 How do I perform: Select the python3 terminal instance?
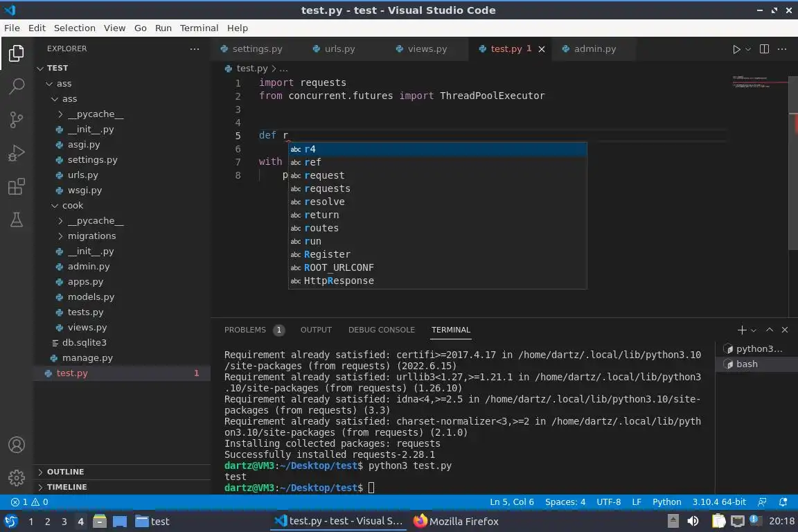click(756, 348)
